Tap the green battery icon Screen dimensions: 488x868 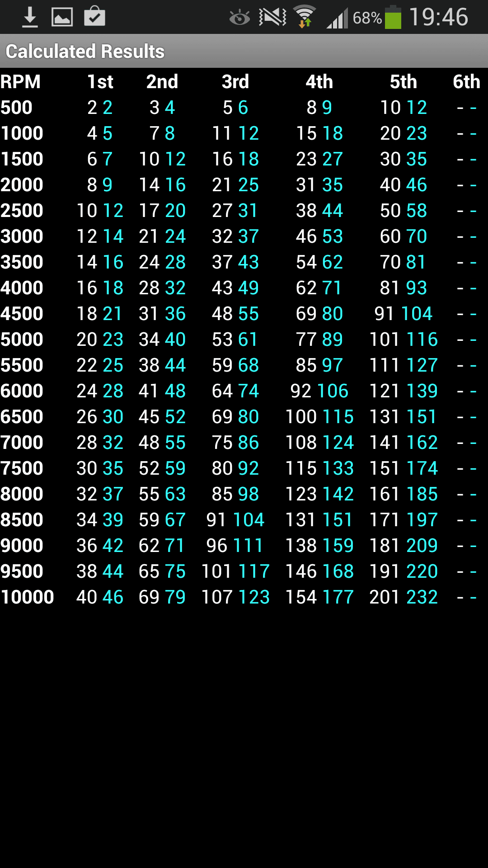pyautogui.click(x=393, y=17)
